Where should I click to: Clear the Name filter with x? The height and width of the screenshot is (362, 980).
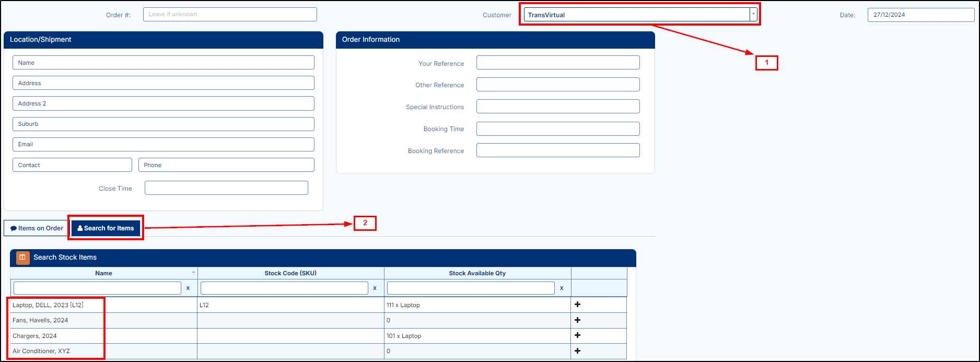tap(188, 288)
